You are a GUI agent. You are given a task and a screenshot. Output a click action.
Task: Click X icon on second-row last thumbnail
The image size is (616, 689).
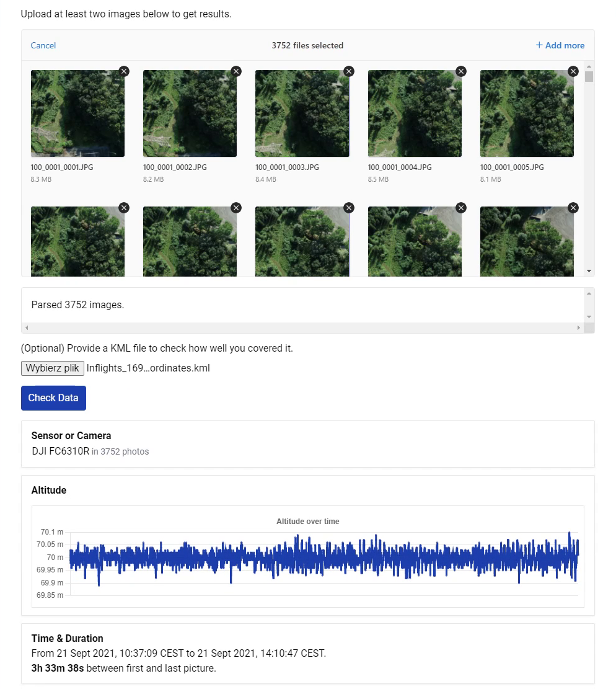pos(573,208)
